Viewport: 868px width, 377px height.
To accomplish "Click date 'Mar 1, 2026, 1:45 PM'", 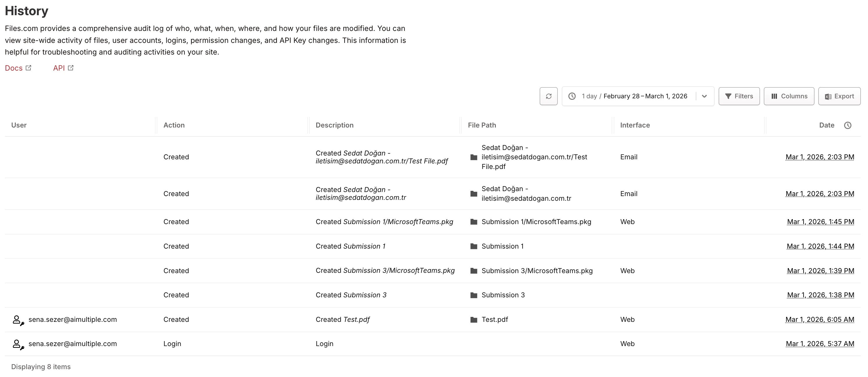I will (820, 221).
